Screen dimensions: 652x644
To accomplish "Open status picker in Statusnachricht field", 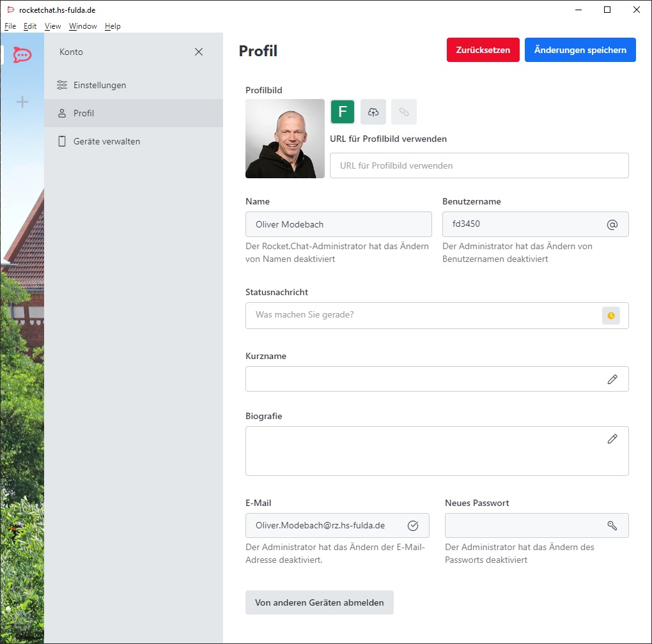I will 611,316.
